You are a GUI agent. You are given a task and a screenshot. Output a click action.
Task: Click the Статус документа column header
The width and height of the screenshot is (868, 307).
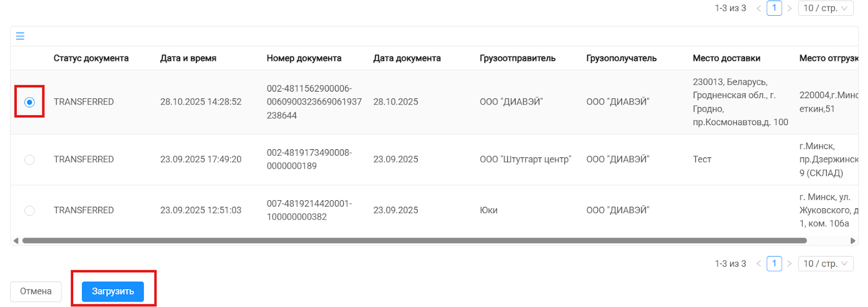91,58
